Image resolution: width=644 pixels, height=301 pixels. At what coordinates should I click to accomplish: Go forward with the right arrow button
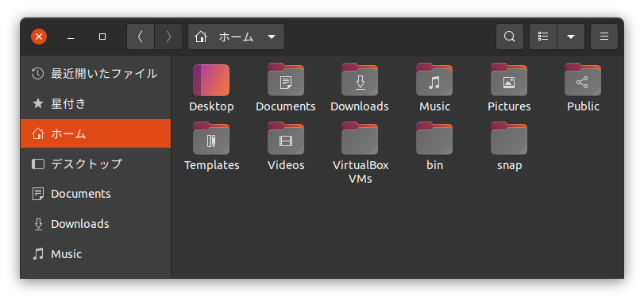tap(168, 37)
